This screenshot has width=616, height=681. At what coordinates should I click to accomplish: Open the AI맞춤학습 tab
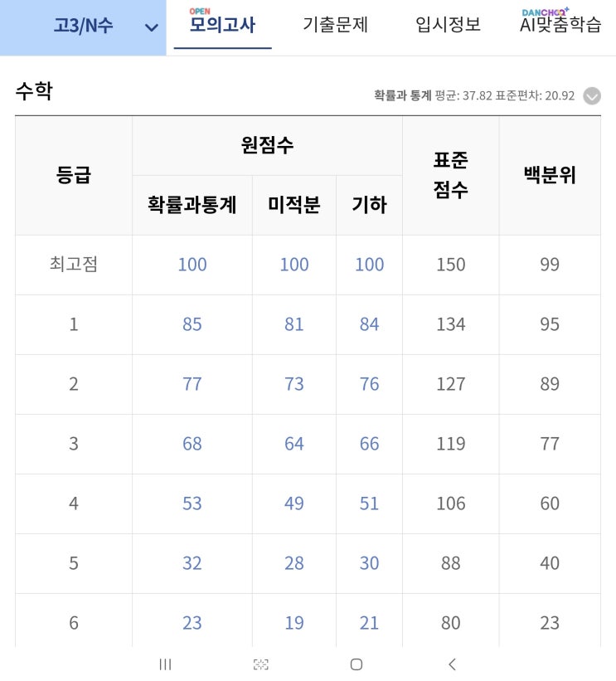(x=560, y=25)
